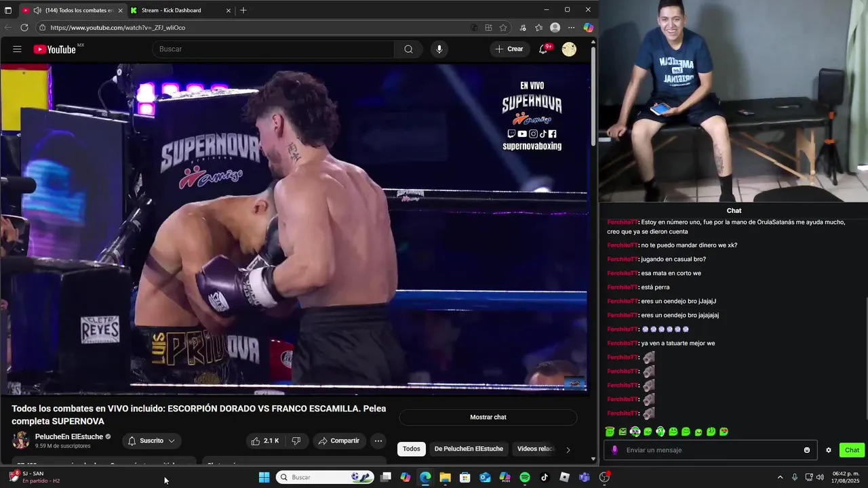Show hidden system tray icons
This screenshot has height=488, width=868.
click(780, 477)
